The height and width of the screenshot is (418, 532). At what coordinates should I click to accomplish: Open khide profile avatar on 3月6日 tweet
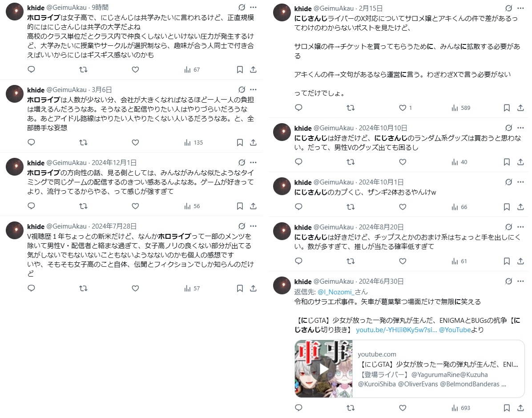click(15, 94)
